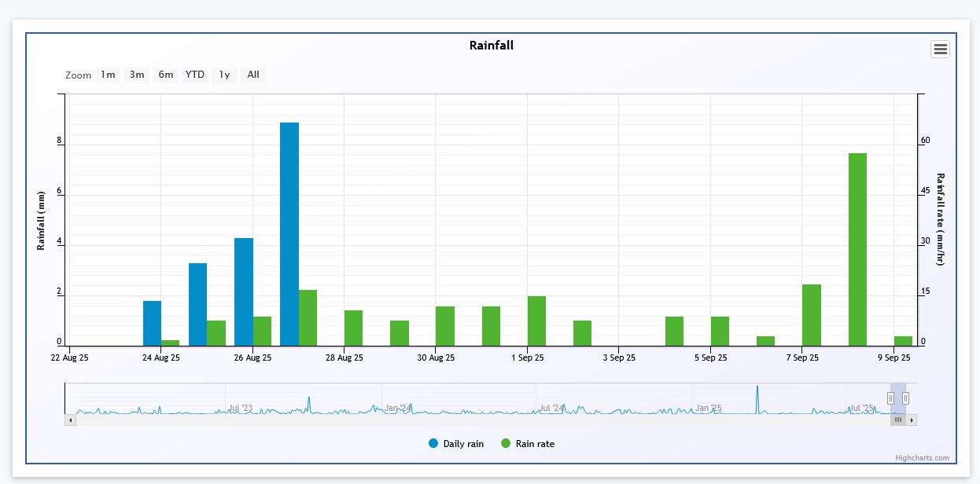Viewport: 980px width, 484px height.
Task: Click the navigator scroll right arrow
Action: tap(912, 420)
